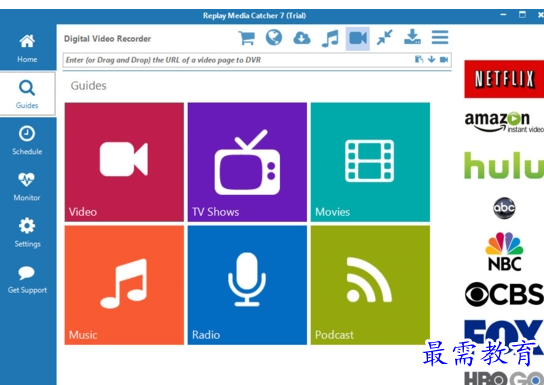Click the Guides heading text
Image resolution: width=544 pixels, height=385 pixels.
click(88, 86)
